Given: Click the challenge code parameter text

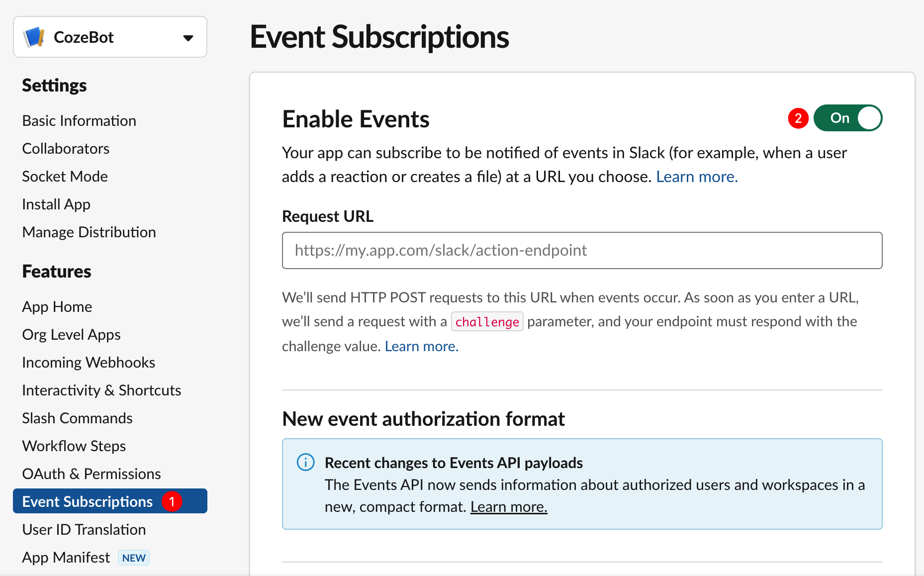Looking at the screenshot, I should click(x=487, y=322).
